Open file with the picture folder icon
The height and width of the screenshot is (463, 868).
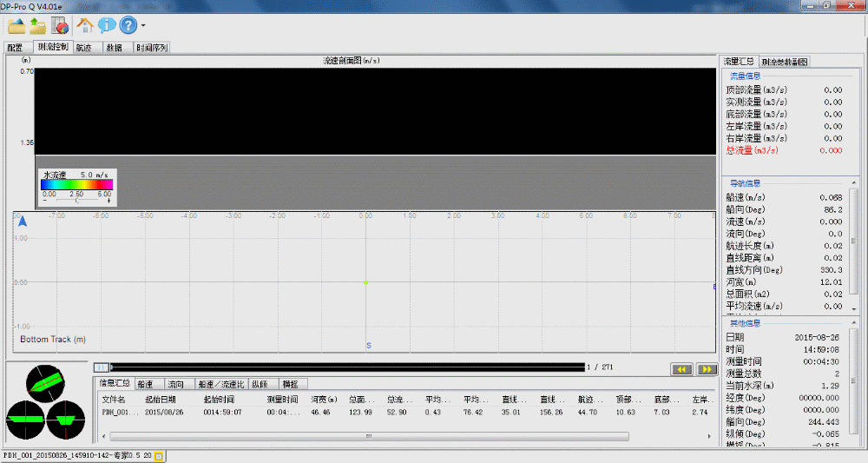point(16,25)
